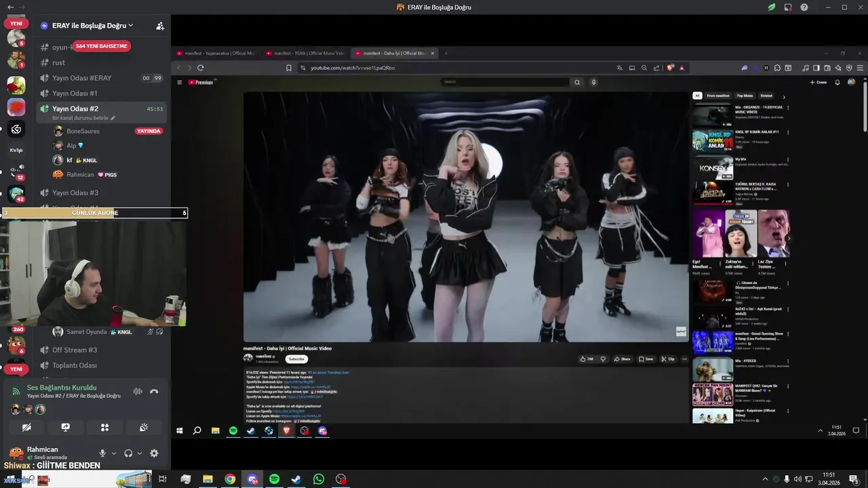
Task: Click the Ses Bağlantısı Kuruldu connection status
Action: [62, 388]
